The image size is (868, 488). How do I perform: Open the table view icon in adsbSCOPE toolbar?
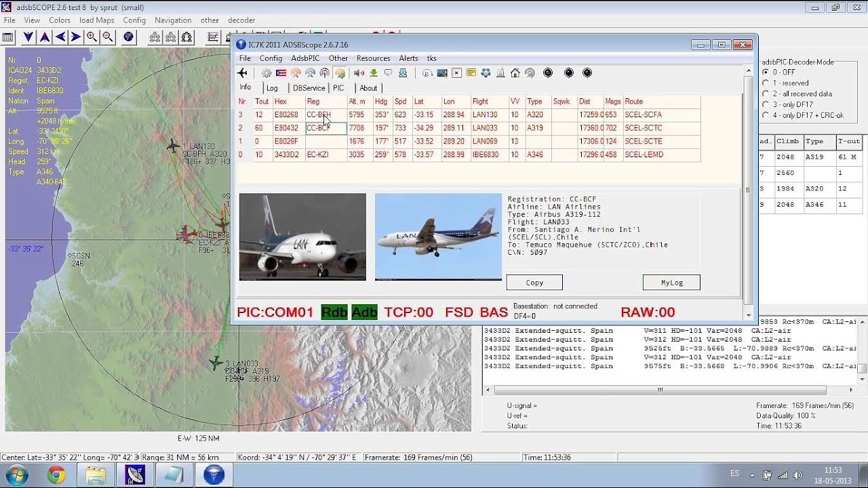[x=8, y=37]
